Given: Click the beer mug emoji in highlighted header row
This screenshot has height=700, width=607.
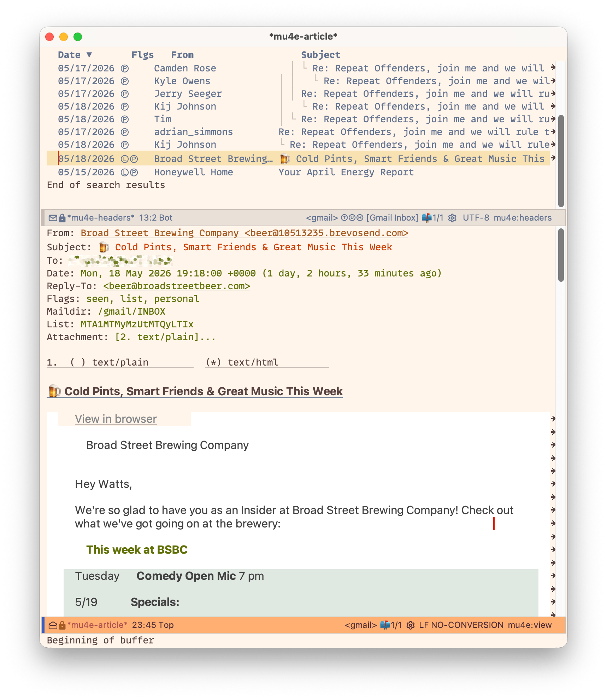Looking at the screenshot, I should pos(285,159).
